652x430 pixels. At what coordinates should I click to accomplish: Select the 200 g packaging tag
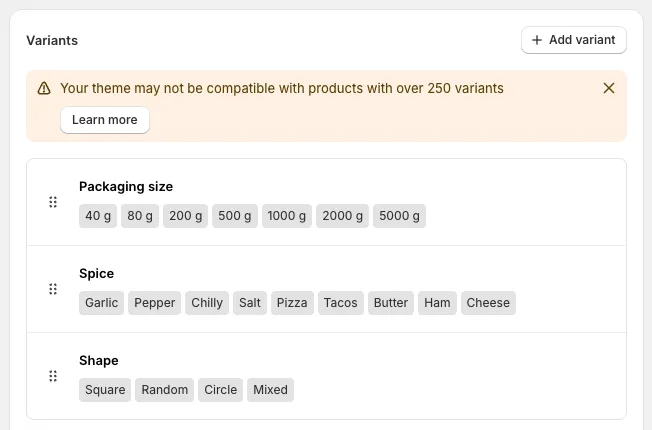(185, 216)
